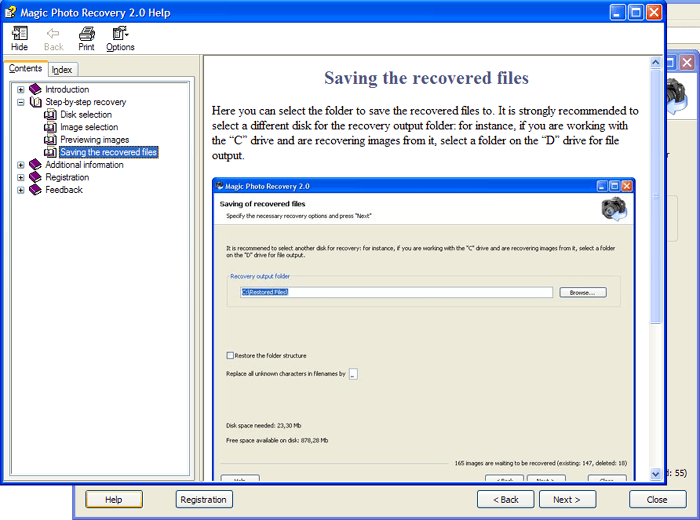Viewport: 700px width, 520px height.
Task: Click the Saving the recovered files page icon
Action: [50, 152]
